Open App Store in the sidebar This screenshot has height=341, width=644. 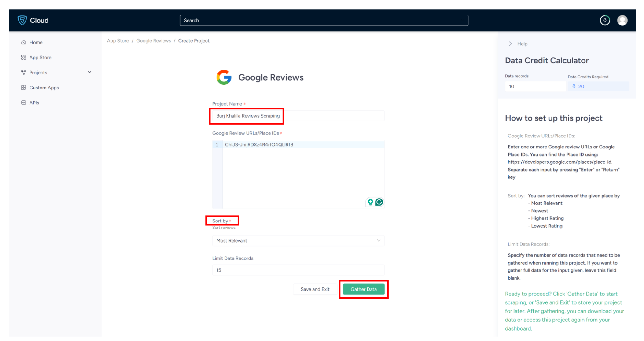(40, 57)
